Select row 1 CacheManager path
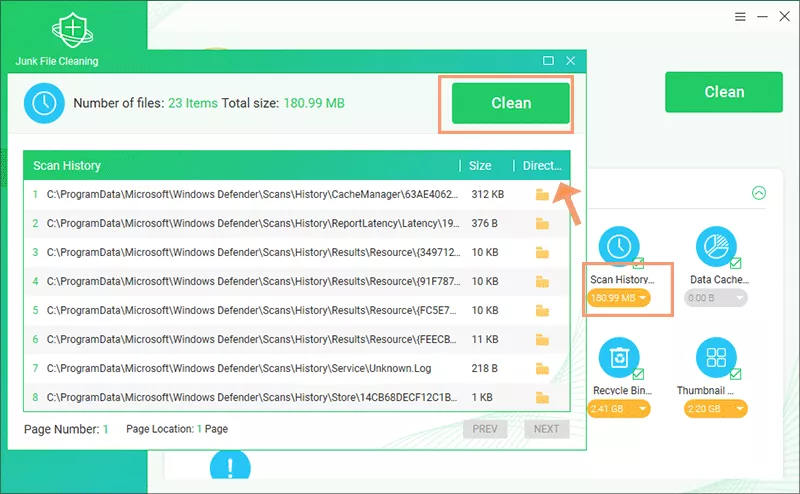 [253, 194]
